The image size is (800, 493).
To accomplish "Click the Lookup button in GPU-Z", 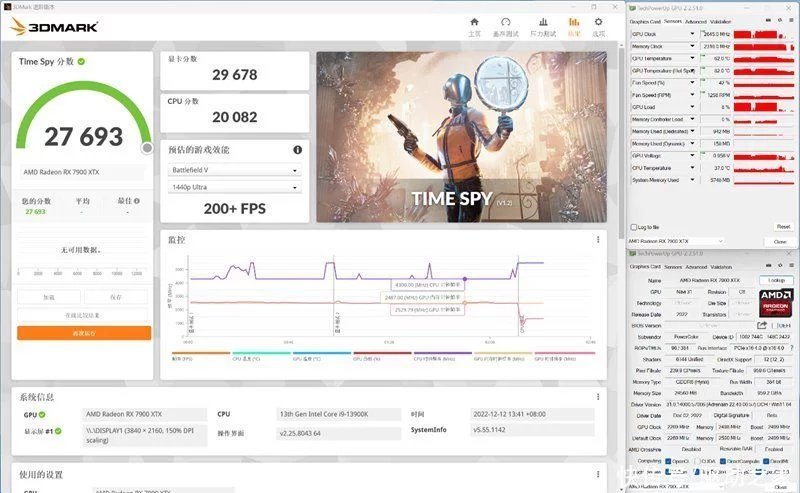I will coord(776,280).
